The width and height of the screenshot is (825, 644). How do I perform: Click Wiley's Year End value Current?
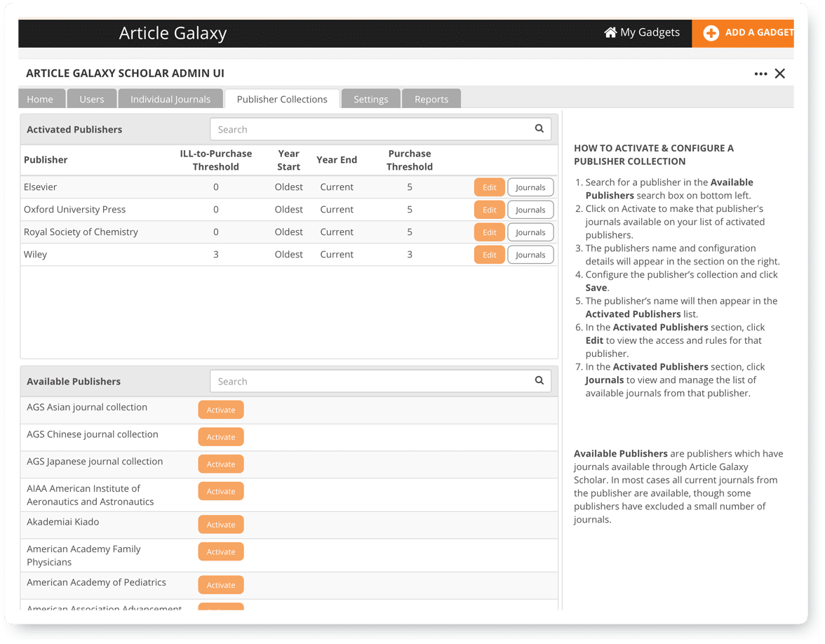[x=337, y=255]
